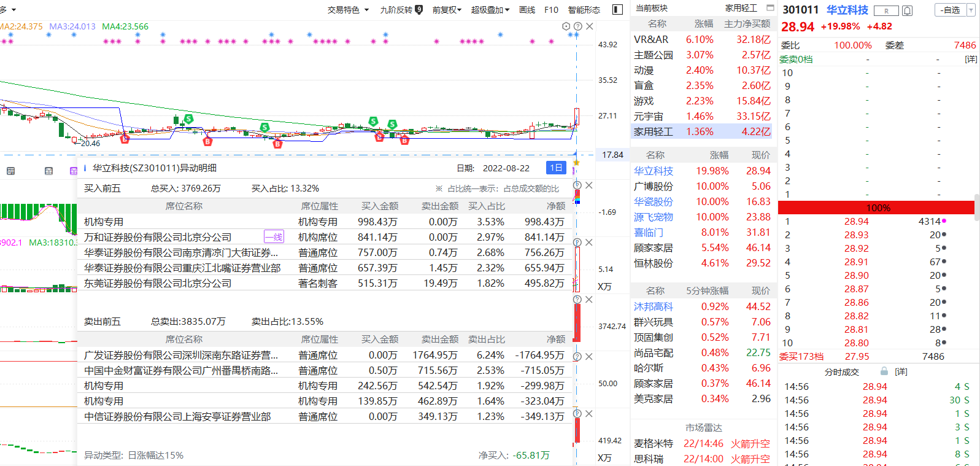The image size is (980, 466).
Task: Click the 研 research marker icon
Action: (x=10, y=171)
